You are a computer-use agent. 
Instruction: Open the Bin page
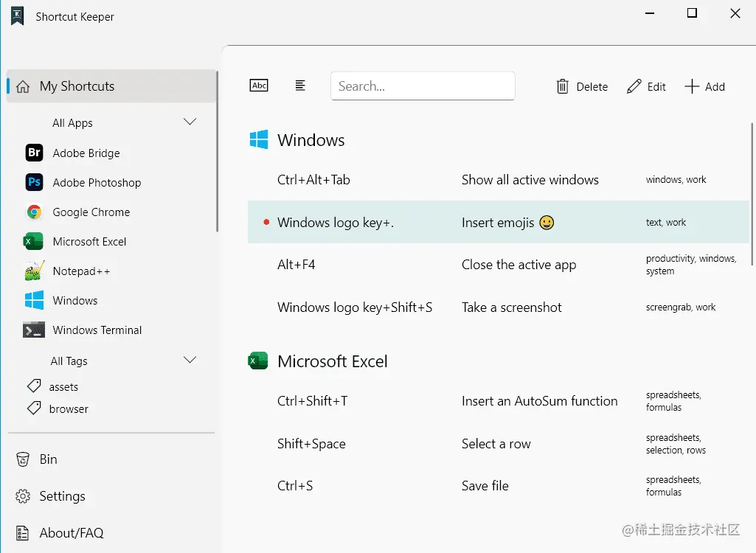[48, 459]
